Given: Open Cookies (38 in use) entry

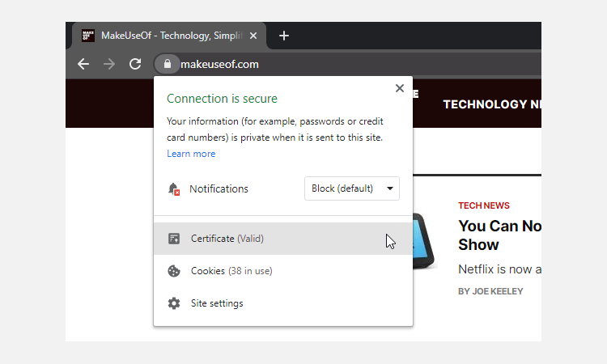Looking at the screenshot, I should 231,271.
